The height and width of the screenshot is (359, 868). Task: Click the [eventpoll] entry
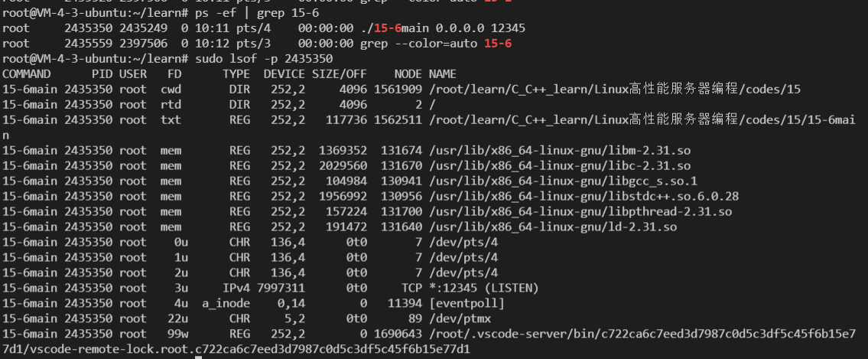point(466,304)
